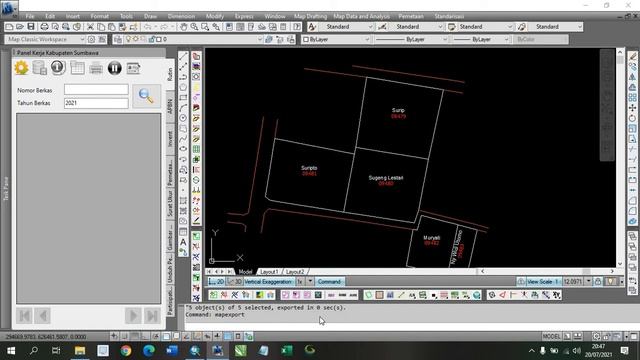Toggle the MODEL space button in the status bar
The image size is (640, 360).
tap(551, 337)
